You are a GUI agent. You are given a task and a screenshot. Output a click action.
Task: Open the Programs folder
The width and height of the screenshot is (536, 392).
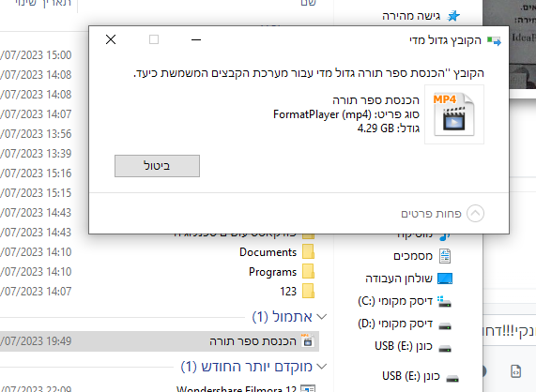click(x=282, y=272)
